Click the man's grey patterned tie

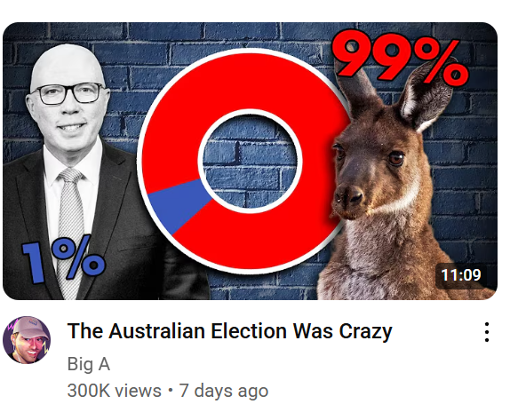(69, 227)
